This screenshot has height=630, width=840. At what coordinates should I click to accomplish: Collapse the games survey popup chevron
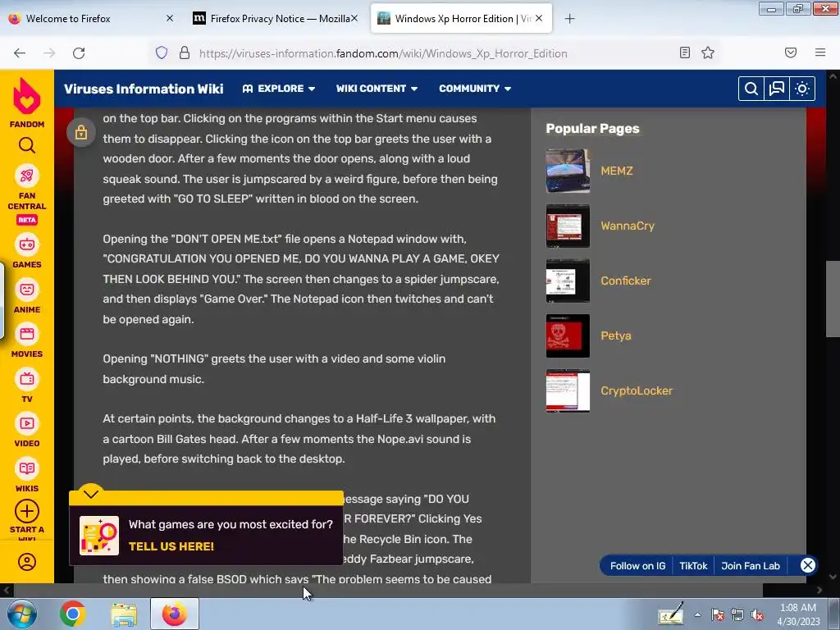[x=91, y=494]
